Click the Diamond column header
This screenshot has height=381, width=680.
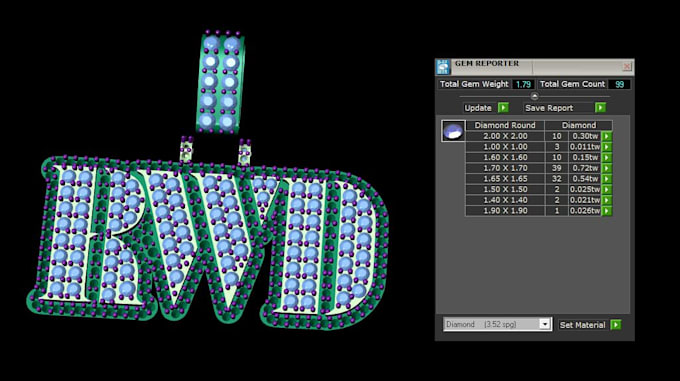click(579, 125)
